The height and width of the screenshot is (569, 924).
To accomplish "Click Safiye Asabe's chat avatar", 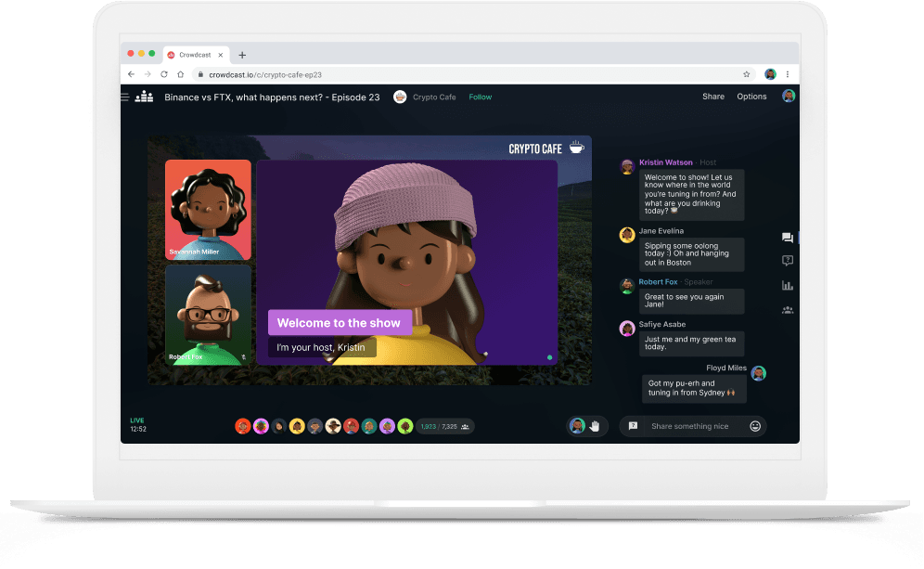I will click(x=627, y=329).
